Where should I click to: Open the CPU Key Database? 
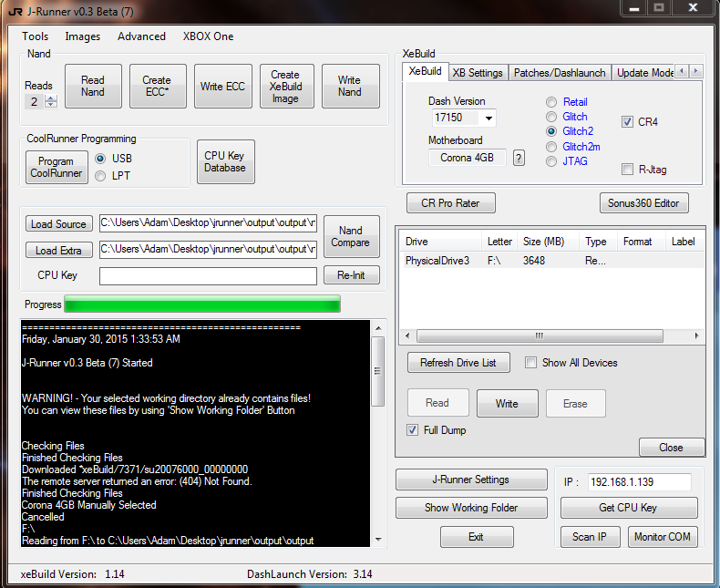pyautogui.click(x=225, y=161)
